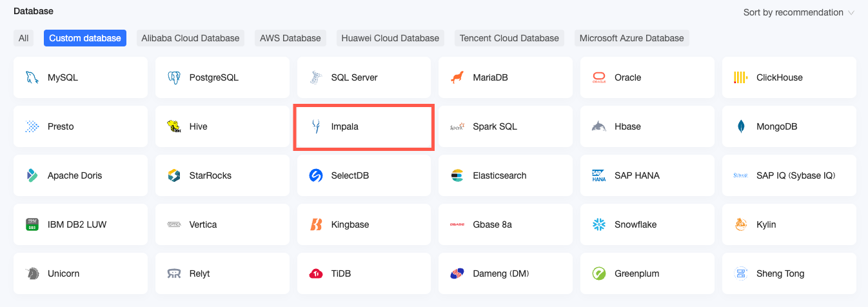This screenshot has height=307, width=868.
Task: Click the Sybase IQ logo icon
Action: tap(741, 175)
